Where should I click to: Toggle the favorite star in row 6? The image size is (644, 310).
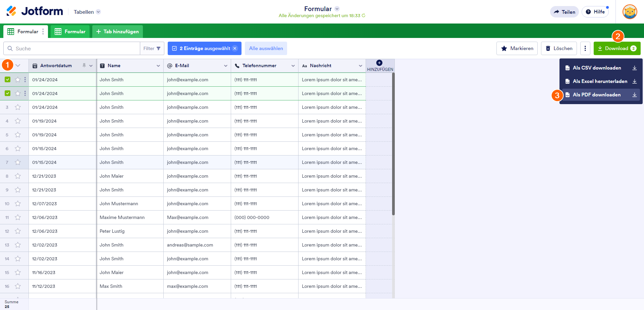[x=18, y=148]
